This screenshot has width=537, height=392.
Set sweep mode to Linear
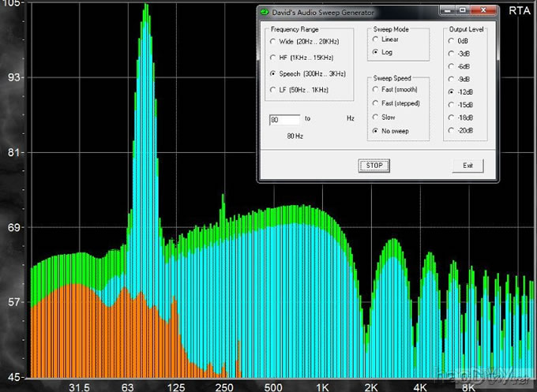coord(375,39)
